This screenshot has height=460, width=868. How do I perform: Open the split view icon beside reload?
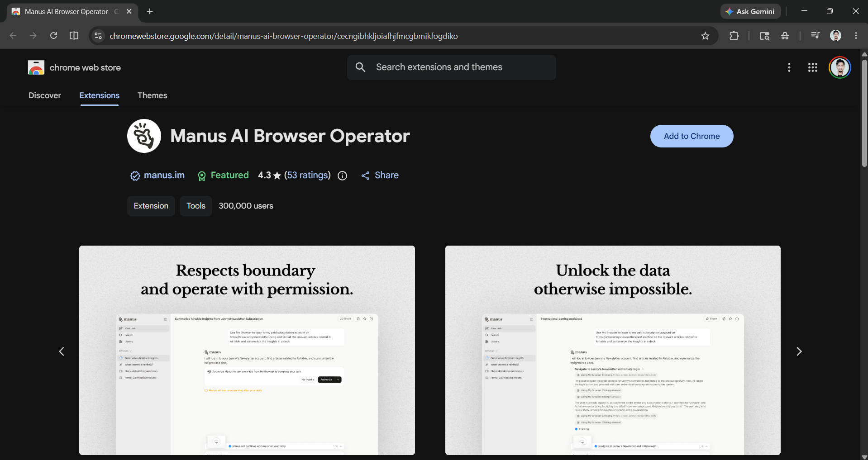pos(74,36)
